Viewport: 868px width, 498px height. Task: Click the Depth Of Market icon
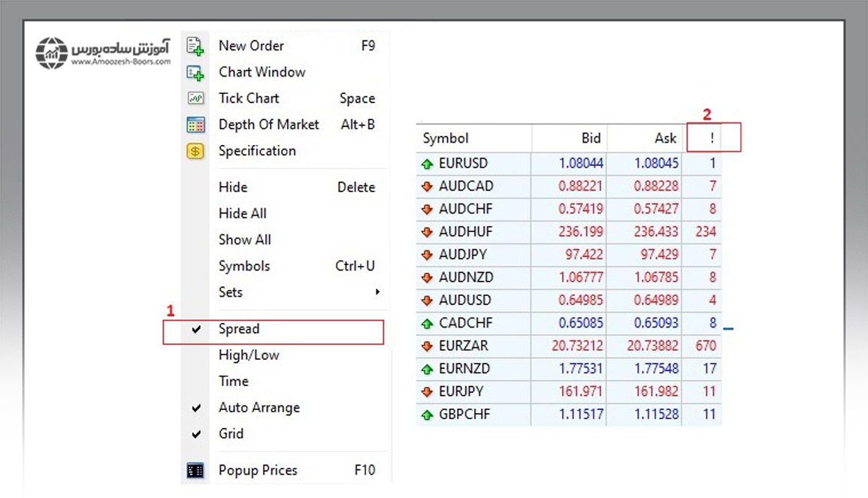click(x=195, y=125)
